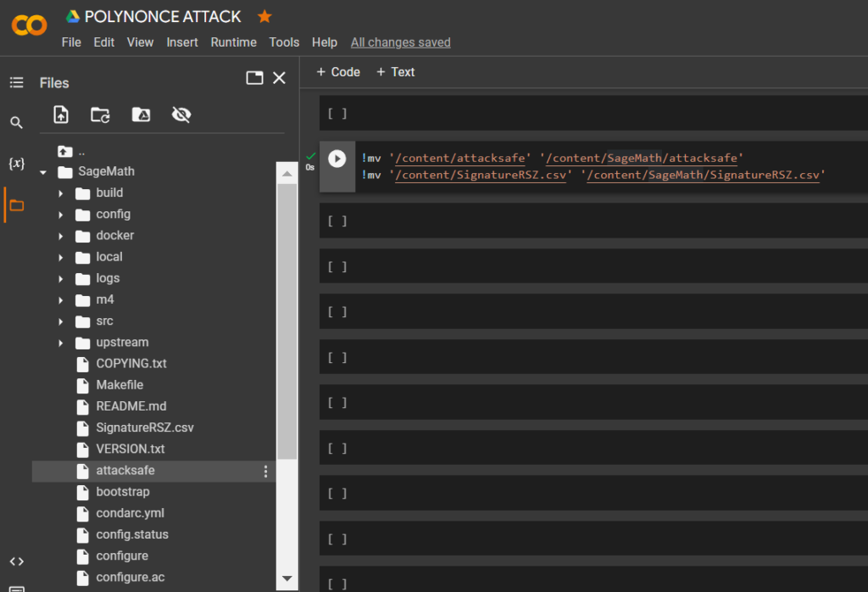Screen dimensions: 868x592
Task: Toggle showing hidden files
Action: [x=181, y=114]
